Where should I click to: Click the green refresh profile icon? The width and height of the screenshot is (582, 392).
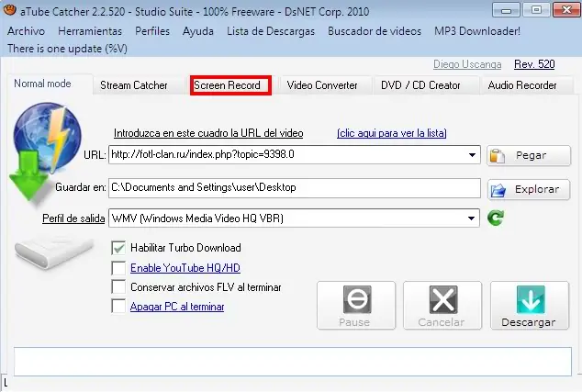click(x=496, y=218)
